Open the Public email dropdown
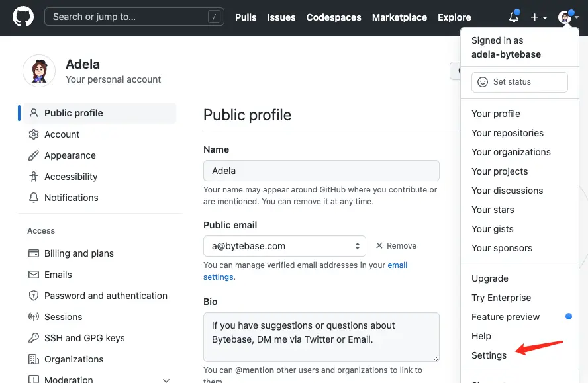Viewport: 588px width, 383px height. coord(285,245)
